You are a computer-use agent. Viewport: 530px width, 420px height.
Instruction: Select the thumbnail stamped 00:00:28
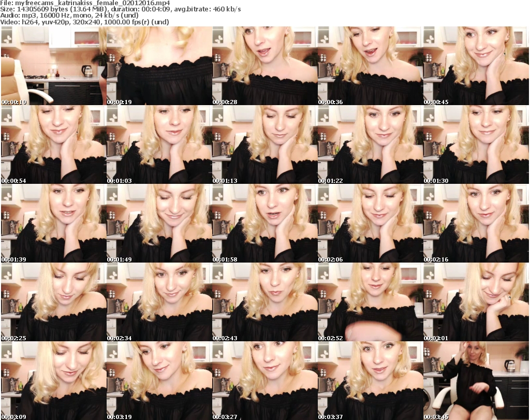tap(265, 66)
